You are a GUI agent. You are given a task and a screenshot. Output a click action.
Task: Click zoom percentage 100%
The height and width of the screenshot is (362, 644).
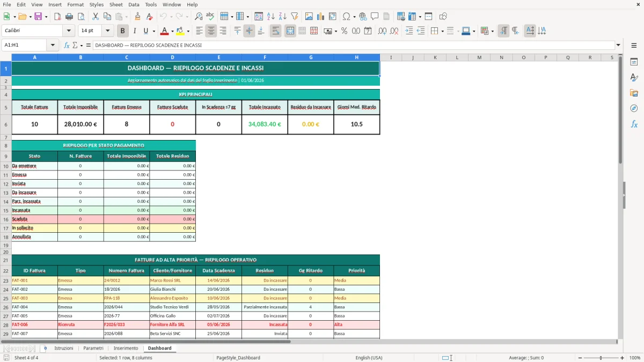point(635,358)
